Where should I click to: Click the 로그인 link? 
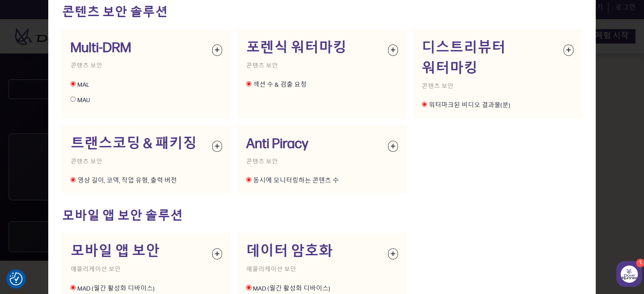coord(625,7)
